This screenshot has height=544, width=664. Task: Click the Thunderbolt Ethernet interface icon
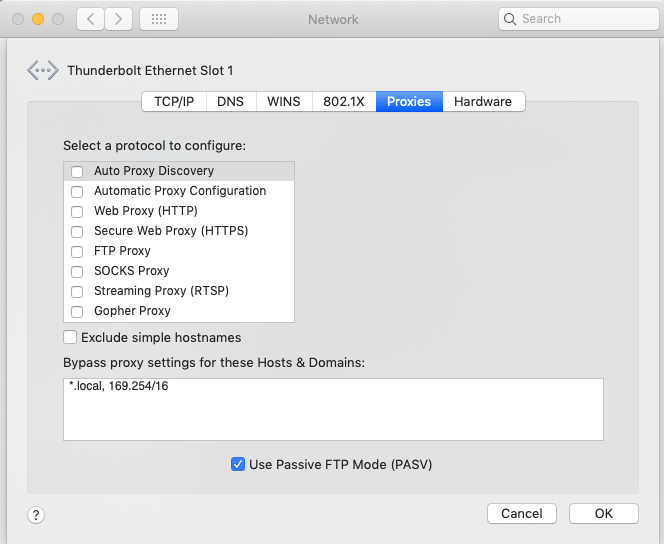(43, 70)
